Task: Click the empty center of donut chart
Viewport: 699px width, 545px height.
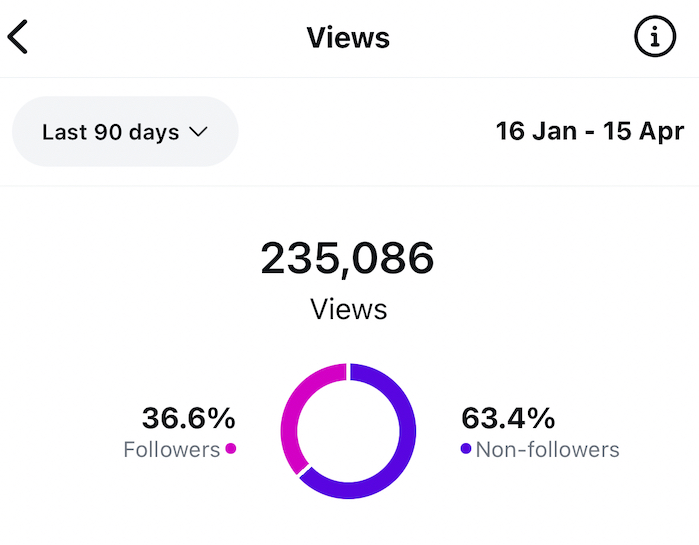Action: [348, 431]
